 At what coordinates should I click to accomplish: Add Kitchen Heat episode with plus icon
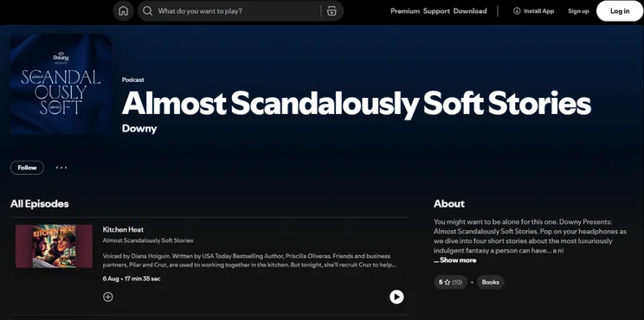pos(108,297)
